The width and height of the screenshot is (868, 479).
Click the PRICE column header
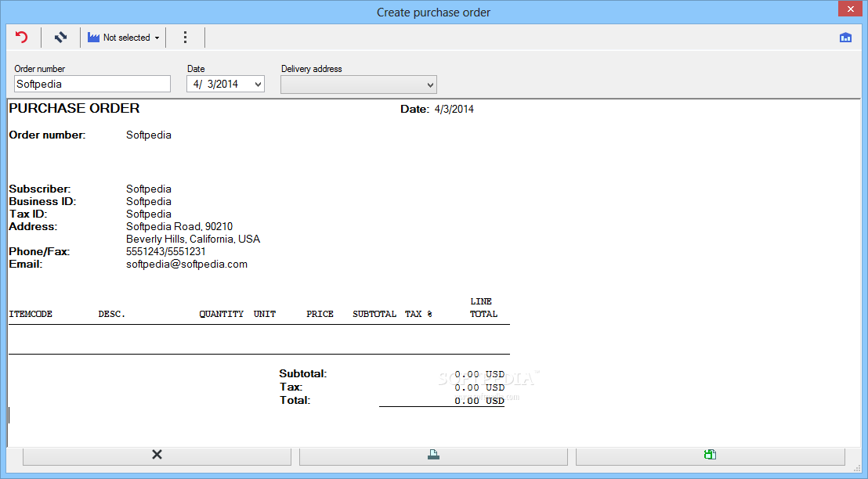click(320, 314)
